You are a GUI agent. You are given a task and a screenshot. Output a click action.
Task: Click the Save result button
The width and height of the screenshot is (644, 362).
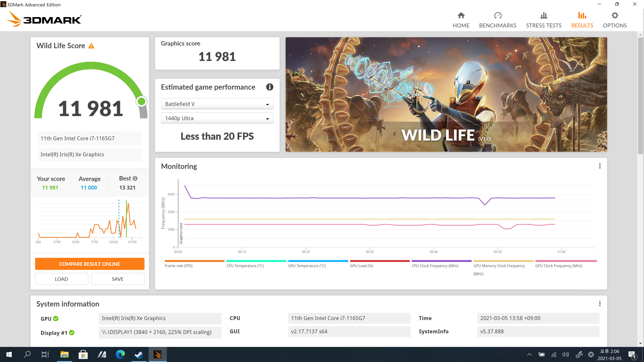click(118, 279)
